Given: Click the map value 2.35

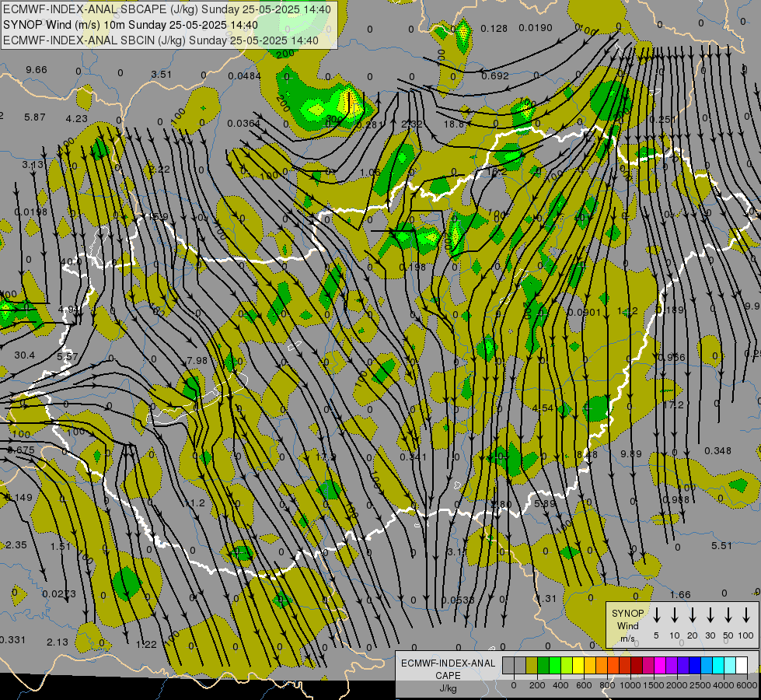Looking at the screenshot, I should [16, 545].
